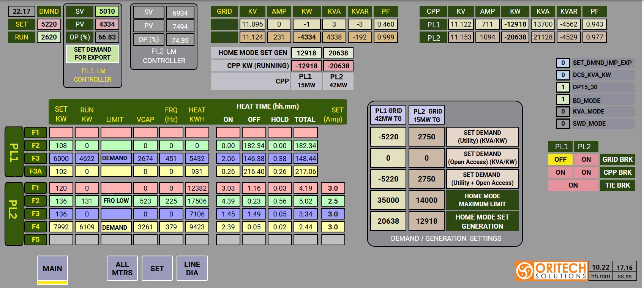Click HOME MODE SET GEN value 12918

306,53
